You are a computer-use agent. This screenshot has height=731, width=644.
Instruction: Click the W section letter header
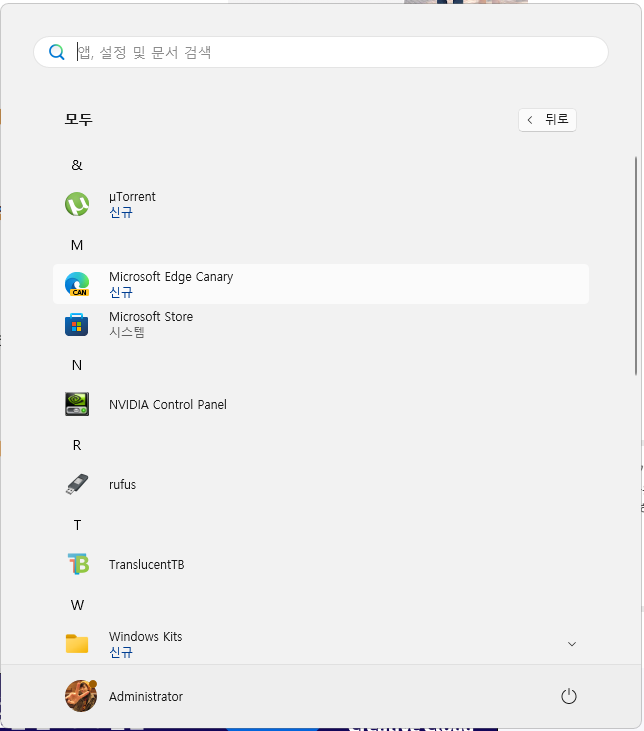coord(77,605)
